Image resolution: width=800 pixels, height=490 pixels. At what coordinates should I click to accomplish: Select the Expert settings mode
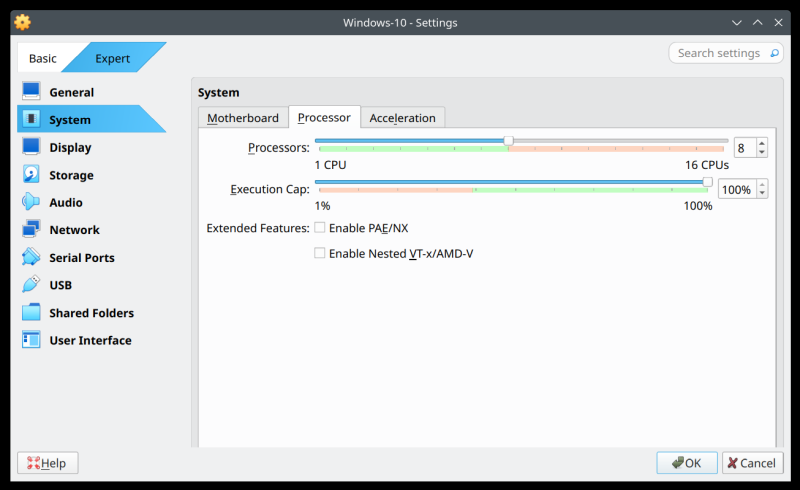[113, 59]
